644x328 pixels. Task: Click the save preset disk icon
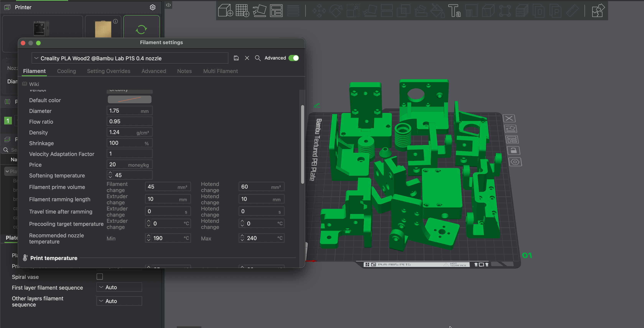tap(236, 58)
